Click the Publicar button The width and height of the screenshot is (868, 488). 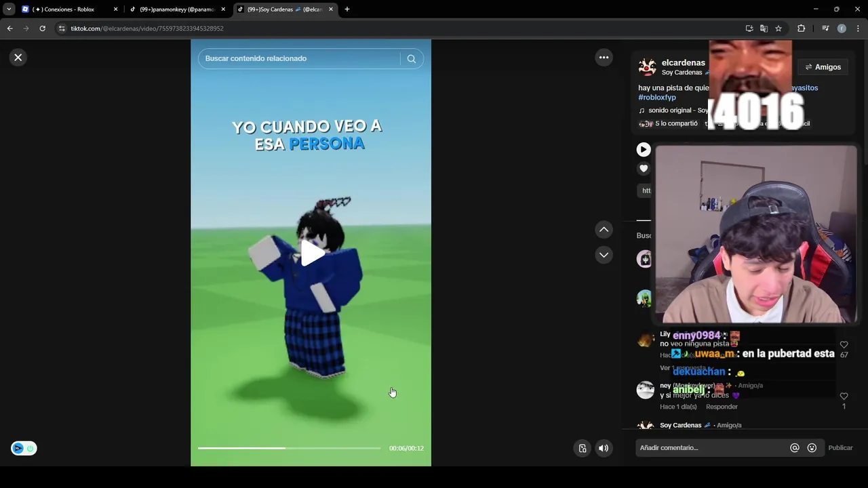pos(840,448)
